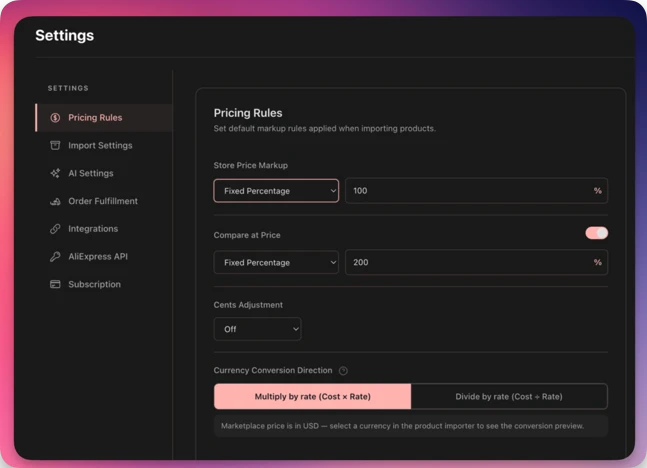Go to Import Settings section
This screenshot has height=468, width=647.
[104, 145]
